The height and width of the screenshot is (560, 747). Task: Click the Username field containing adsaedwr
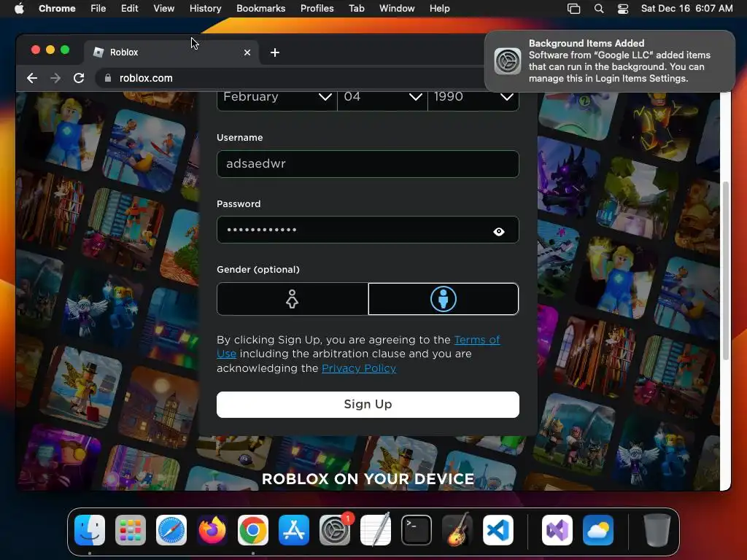pyautogui.click(x=368, y=164)
